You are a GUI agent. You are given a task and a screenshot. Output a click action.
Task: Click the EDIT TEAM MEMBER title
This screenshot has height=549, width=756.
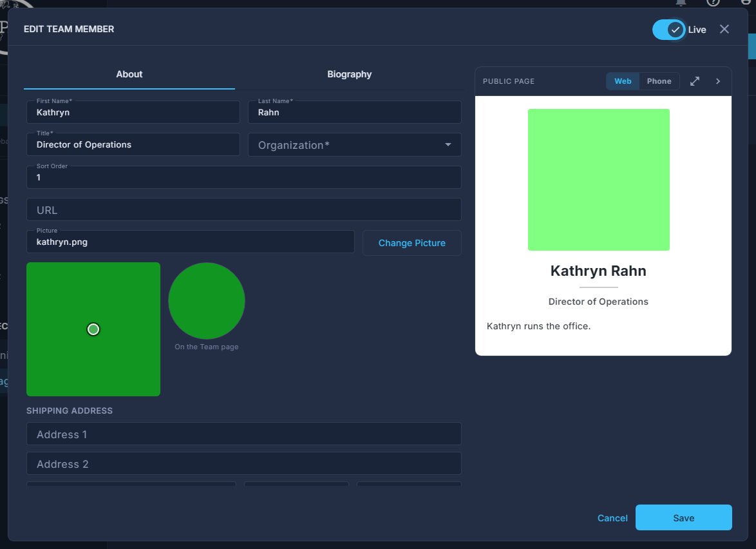click(69, 29)
